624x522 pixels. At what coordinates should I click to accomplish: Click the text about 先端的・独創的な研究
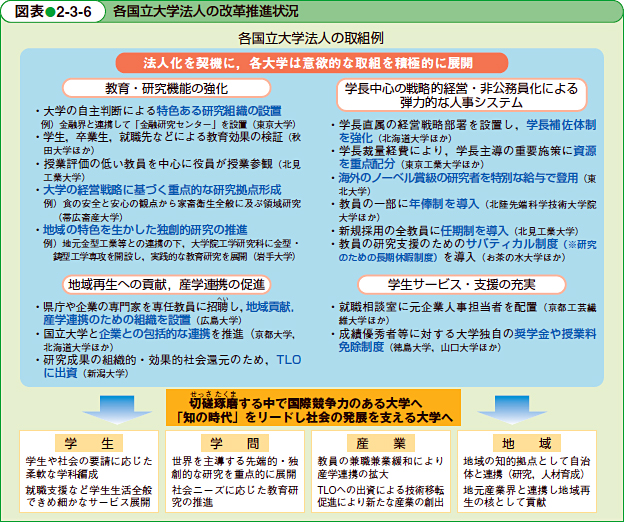(x=235, y=467)
